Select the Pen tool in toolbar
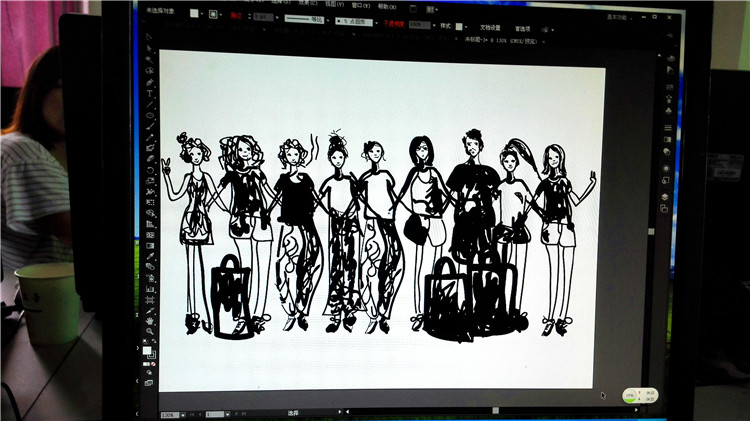 149,82
